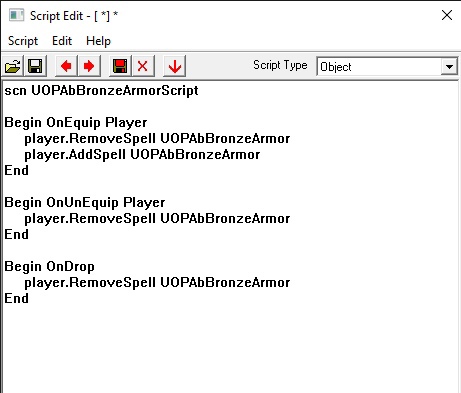Screen dimensions: 461x393
Task: Click the 'Begin OnUnEquip Player' line
Action: click(x=85, y=203)
